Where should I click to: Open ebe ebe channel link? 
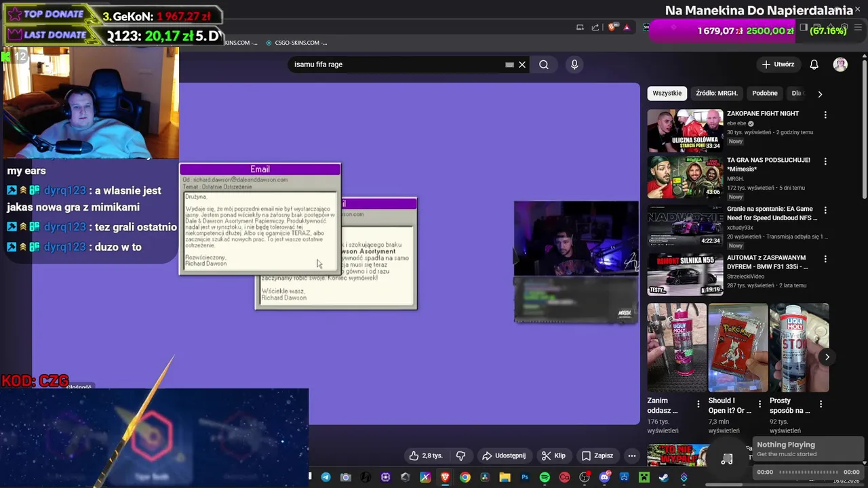pyautogui.click(x=736, y=123)
